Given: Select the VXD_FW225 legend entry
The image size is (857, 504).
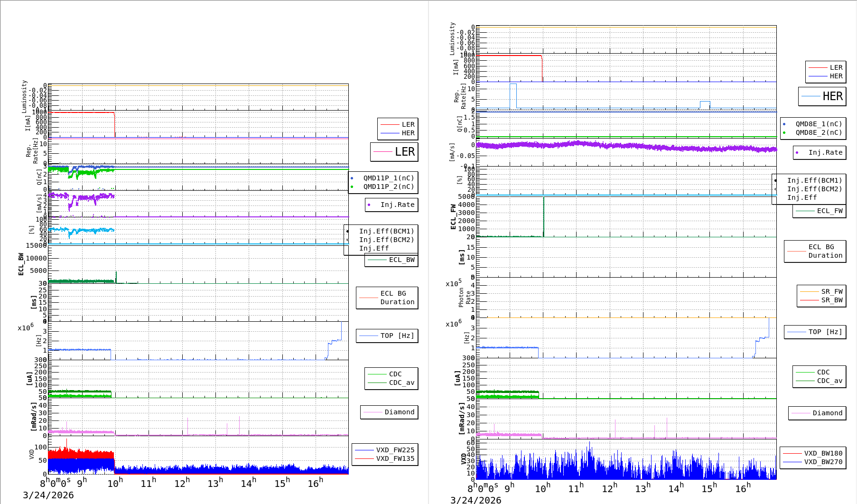Looking at the screenshot, I should coord(395,450).
